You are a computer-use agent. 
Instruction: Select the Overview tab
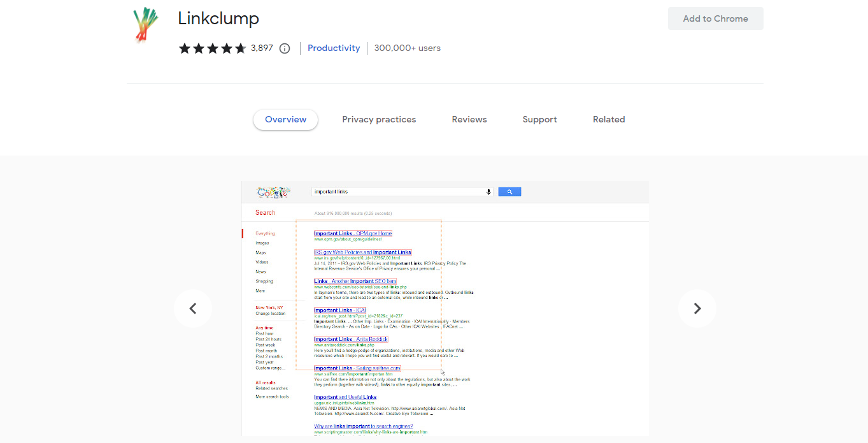click(285, 119)
